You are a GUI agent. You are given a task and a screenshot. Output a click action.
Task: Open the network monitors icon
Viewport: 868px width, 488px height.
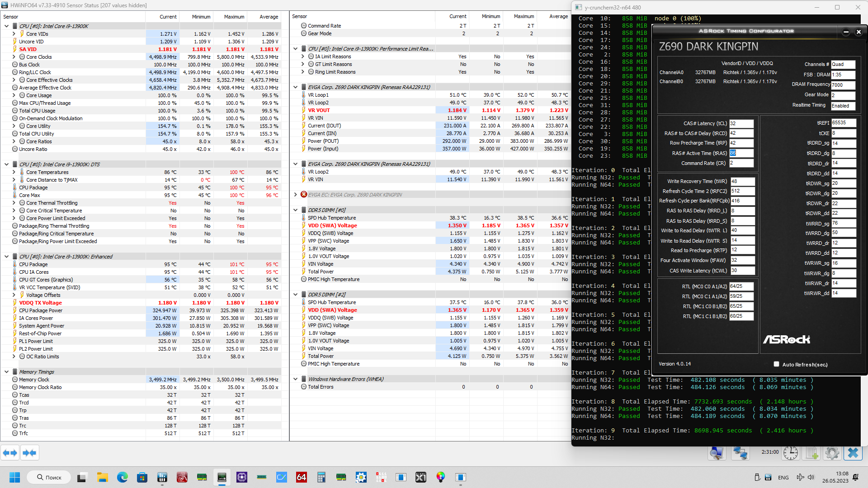click(x=740, y=453)
